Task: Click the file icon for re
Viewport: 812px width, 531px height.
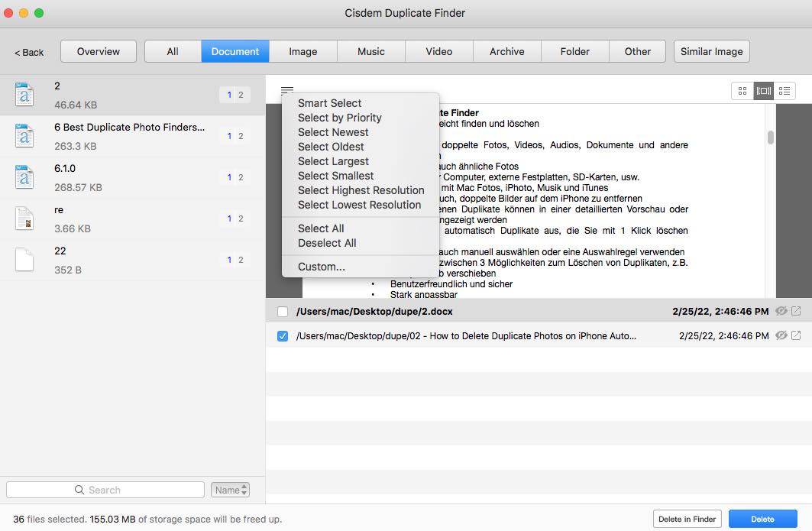Action: pyautogui.click(x=24, y=218)
